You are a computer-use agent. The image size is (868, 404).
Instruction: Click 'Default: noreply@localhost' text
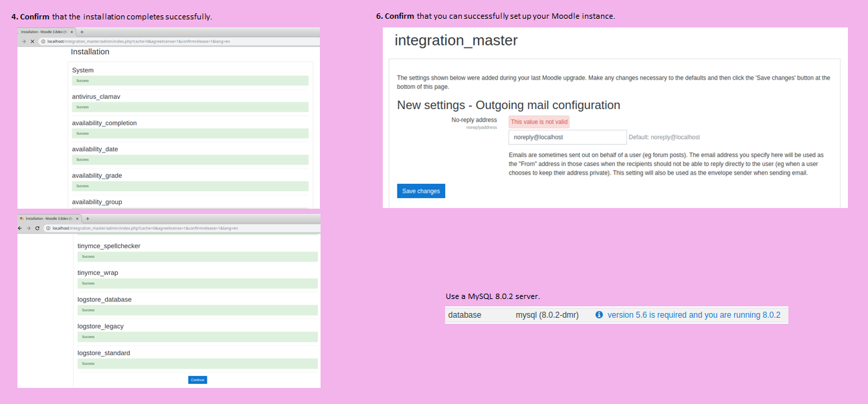pos(665,137)
